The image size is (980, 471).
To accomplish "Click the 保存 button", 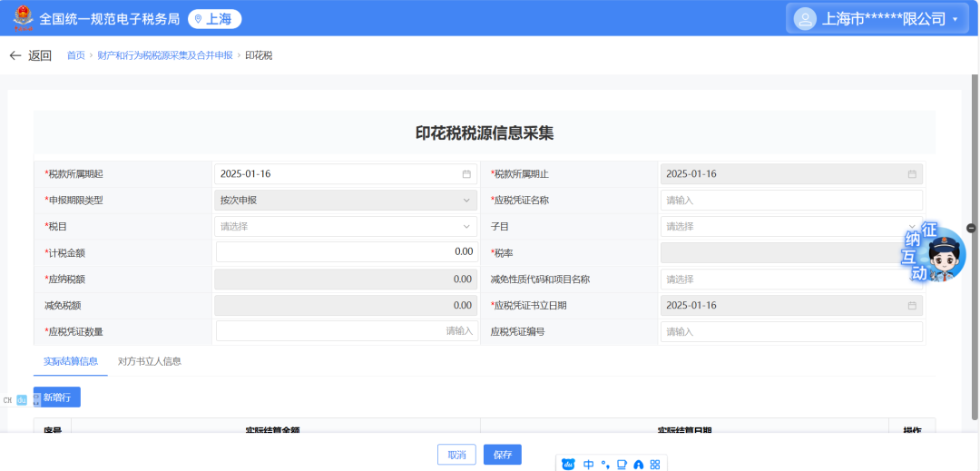I will tap(503, 455).
